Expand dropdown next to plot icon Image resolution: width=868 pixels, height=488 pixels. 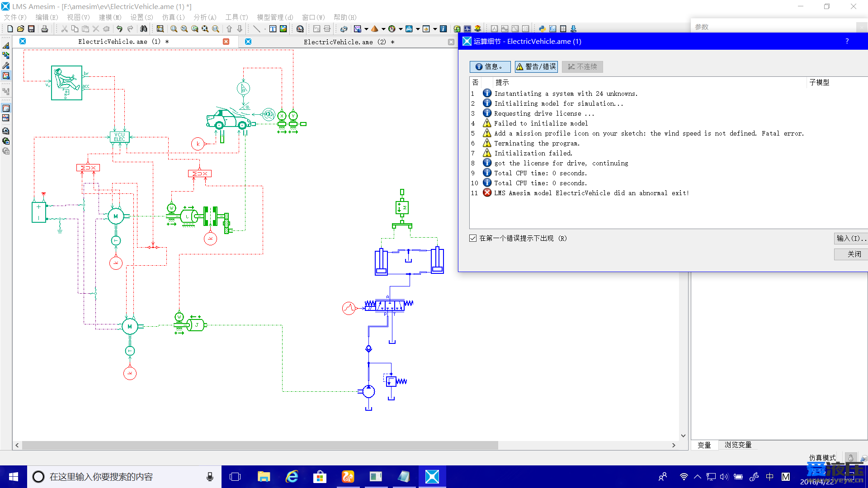(x=366, y=29)
